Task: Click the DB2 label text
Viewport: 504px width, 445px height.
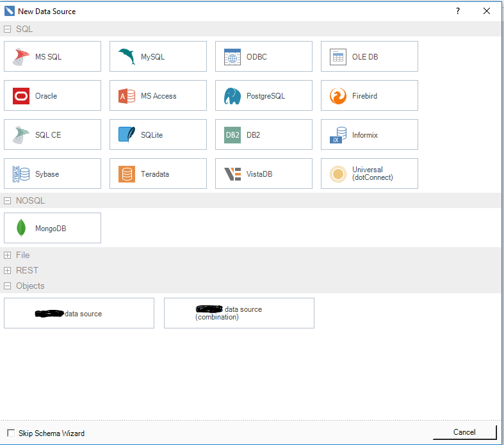Action: coord(254,135)
